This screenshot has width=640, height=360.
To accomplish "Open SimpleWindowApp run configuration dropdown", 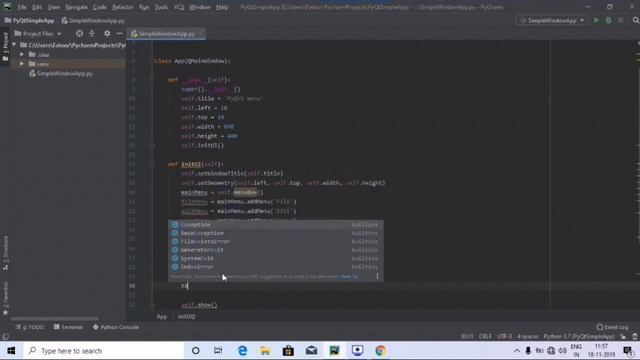I will 551,20.
